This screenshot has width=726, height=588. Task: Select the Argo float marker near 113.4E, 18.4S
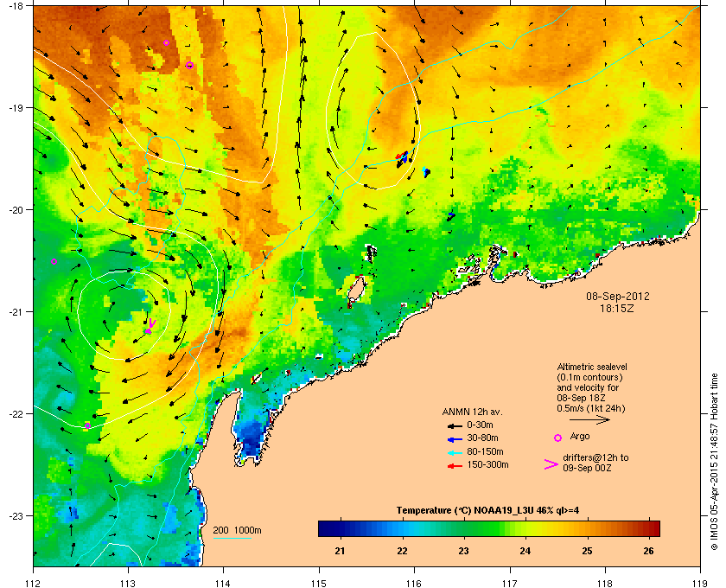166,42
